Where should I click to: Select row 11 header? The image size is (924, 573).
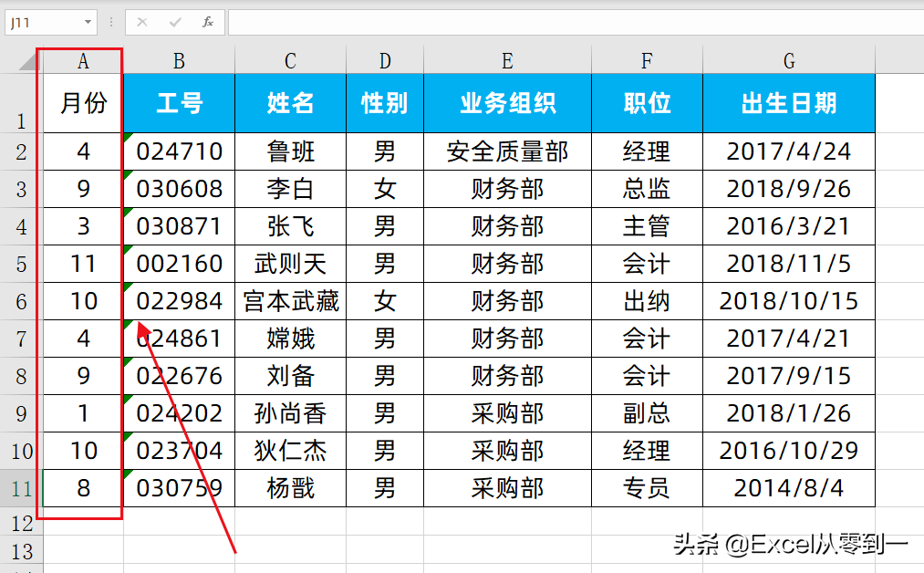21,488
